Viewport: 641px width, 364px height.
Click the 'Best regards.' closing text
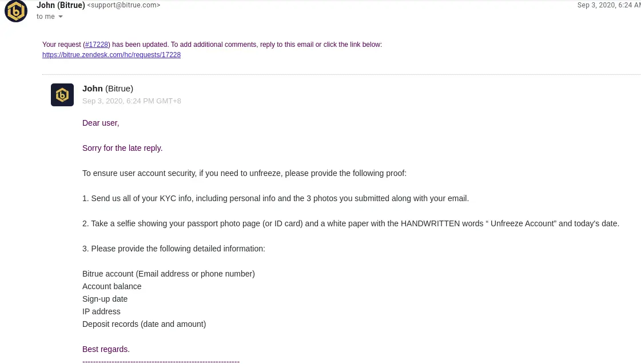pos(106,349)
